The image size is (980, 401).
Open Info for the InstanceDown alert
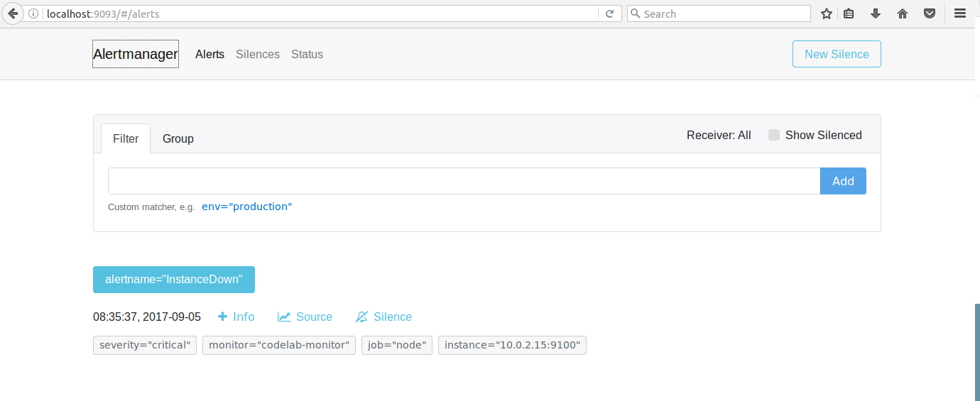(236, 317)
